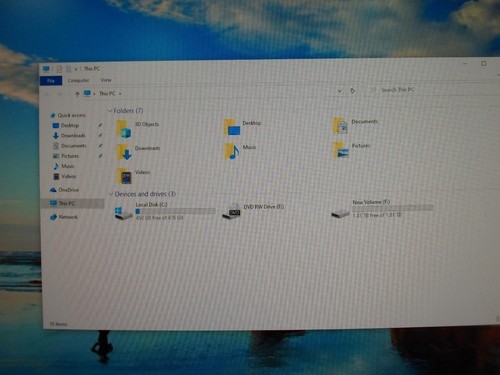Viewport: 500px width, 375px height.
Task: Open the View ribbon tab
Action: [106, 80]
